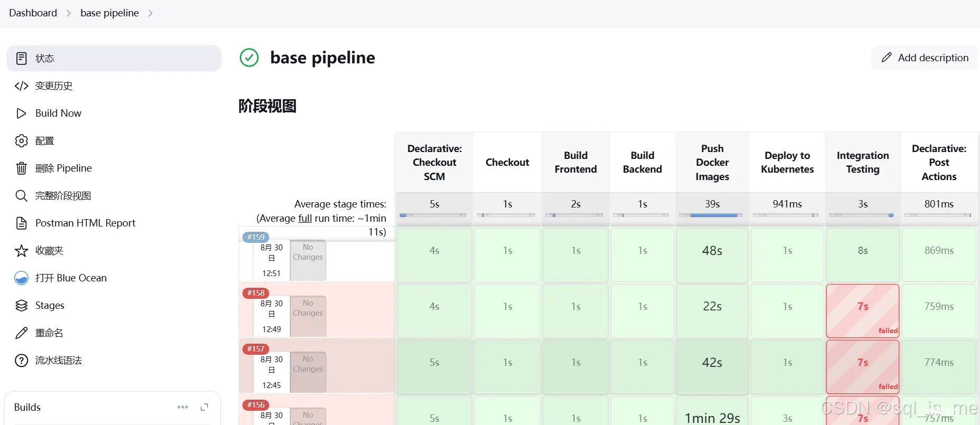Viewport: 980px width, 425px height.
Task: Open 完整阶段视图 in the sidebar
Action: pos(114,195)
